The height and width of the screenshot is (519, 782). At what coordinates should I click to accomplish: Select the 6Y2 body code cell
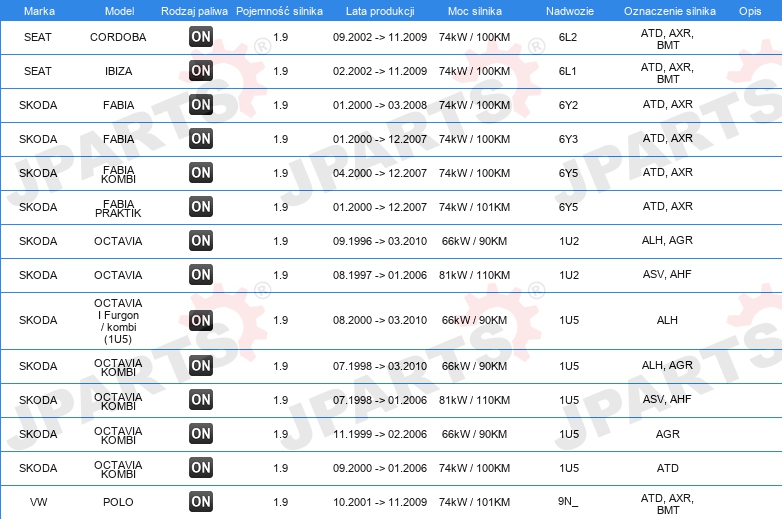point(569,105)
